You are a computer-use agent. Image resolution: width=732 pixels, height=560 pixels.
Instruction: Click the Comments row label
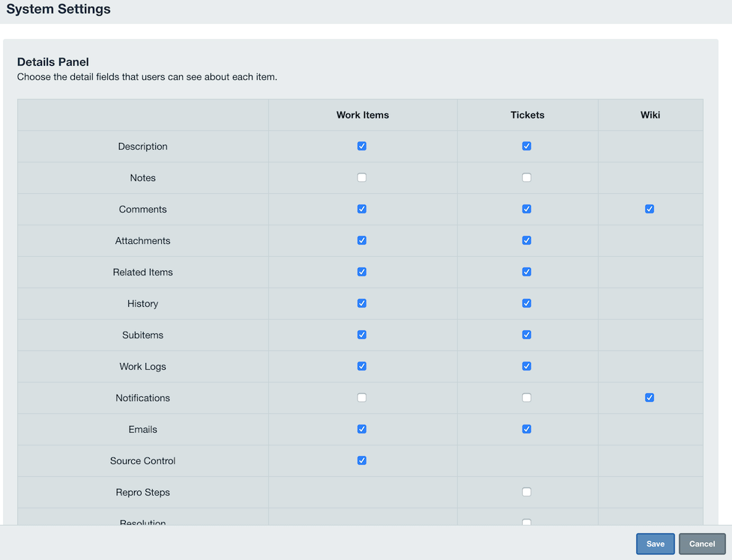click(143, 209)
